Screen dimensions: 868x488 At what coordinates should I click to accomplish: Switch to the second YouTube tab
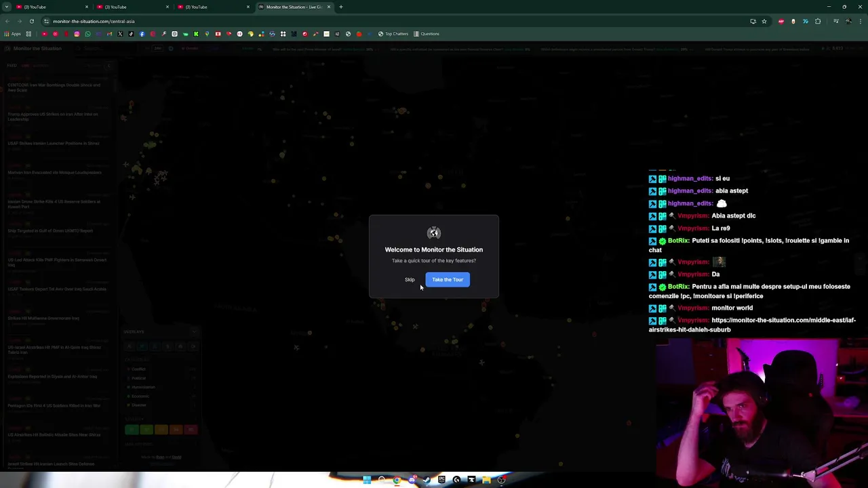(x=132, y=7)
